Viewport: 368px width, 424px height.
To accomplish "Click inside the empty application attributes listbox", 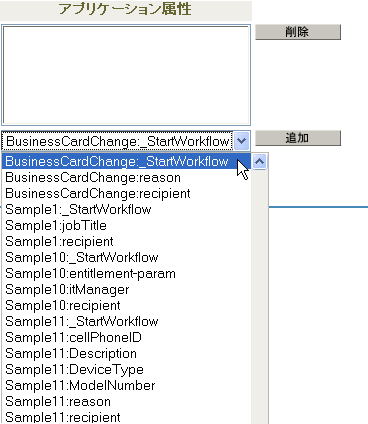I will coord(126,75).
